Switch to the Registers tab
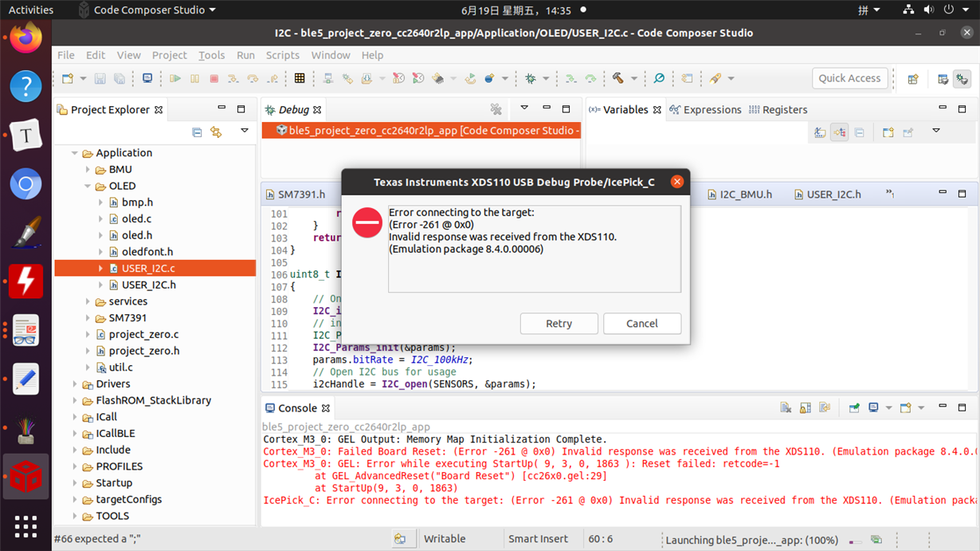This screenshot has height=551, width=980. click(778, 110)
